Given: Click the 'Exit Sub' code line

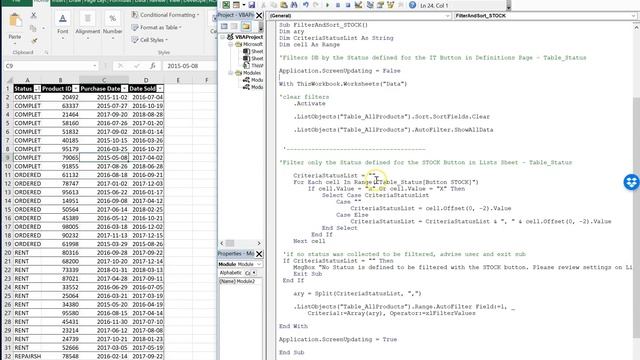Looking at the screenshot, I should pyautogui.click(x=307, y=274).
